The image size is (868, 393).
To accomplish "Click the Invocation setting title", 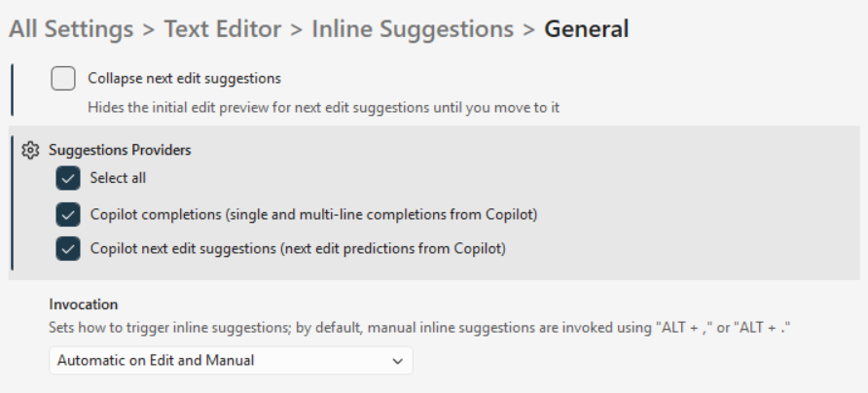I will coord(84,304).
